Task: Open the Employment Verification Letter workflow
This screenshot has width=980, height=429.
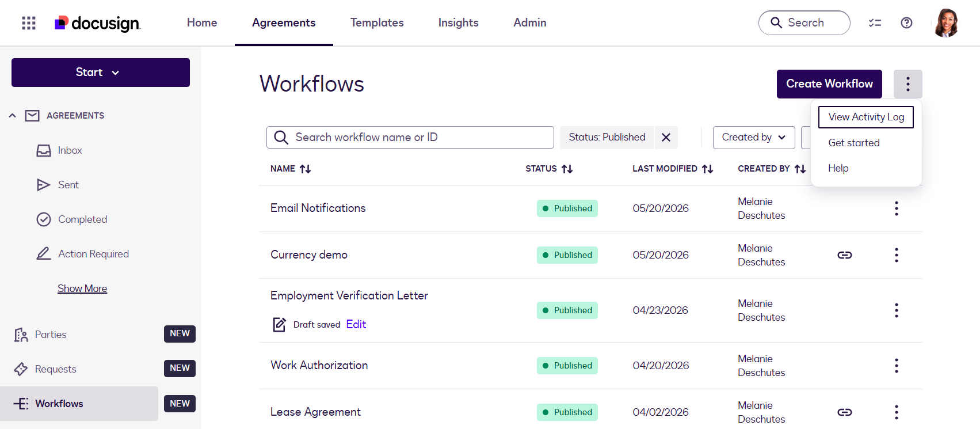Action: pyautogui.click(x=349, y=295)
